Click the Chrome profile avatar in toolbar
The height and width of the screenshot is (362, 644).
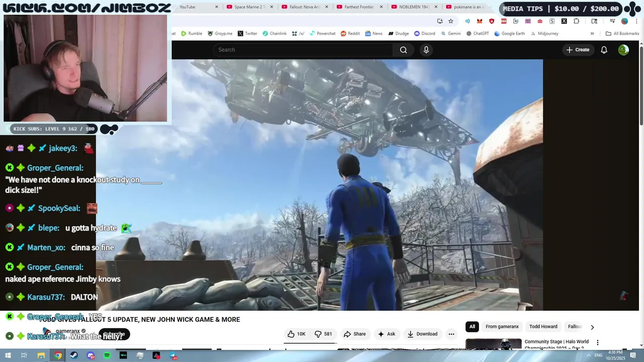point(624,21)
